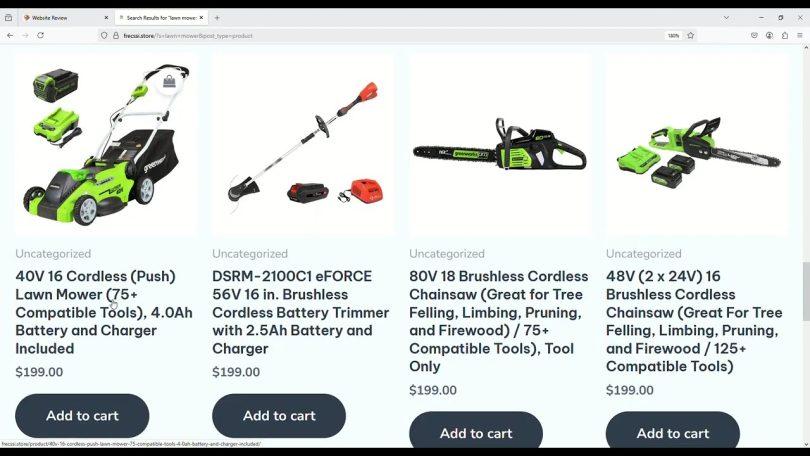The height and width of the screenshot is (456, 810).
Task: Bookmark this page with the star icon
Action: (x=691, y=36)
